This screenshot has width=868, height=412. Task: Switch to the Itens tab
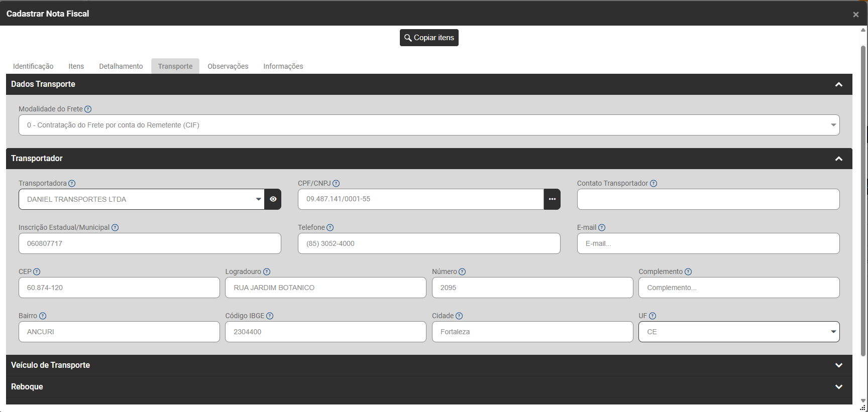(x=76, y=66)
